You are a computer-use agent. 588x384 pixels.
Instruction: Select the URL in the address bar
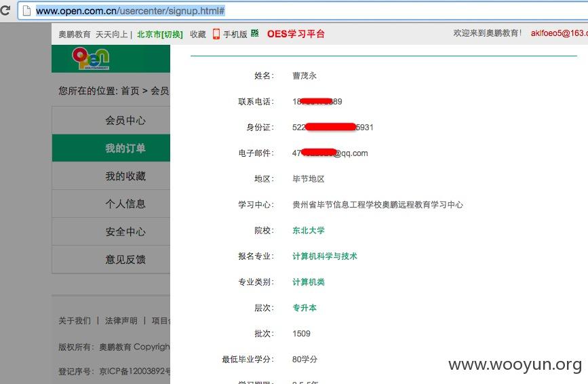(x=130, y=11)
